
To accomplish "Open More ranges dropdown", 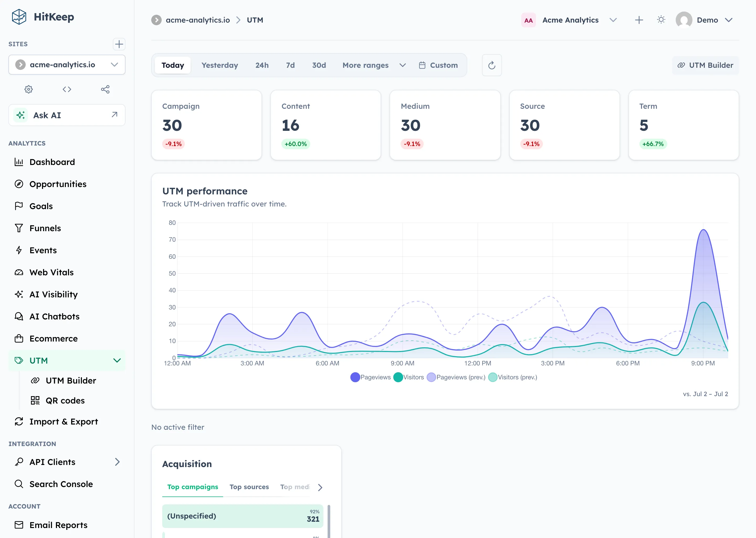I will [x=374, y=65].
